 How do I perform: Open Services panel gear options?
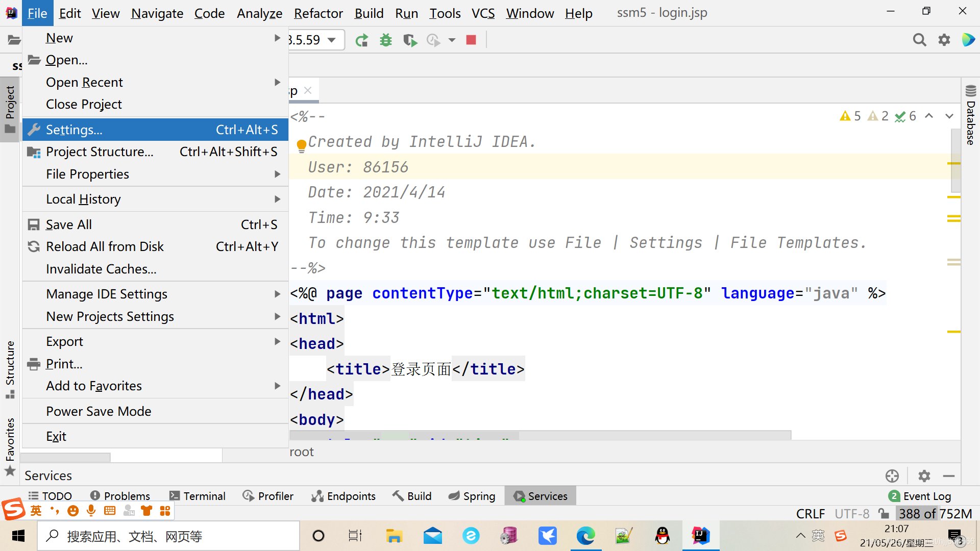click(x=924, y=476)
